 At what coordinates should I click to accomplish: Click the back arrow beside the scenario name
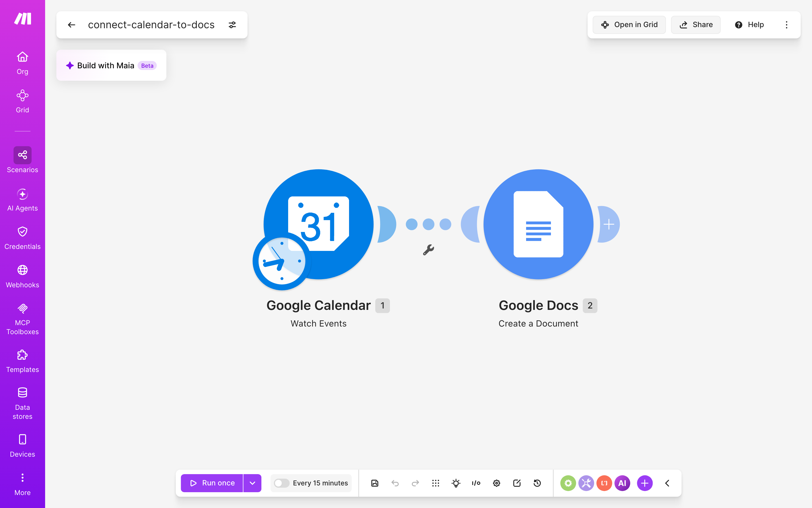click(x=71, y=25)
